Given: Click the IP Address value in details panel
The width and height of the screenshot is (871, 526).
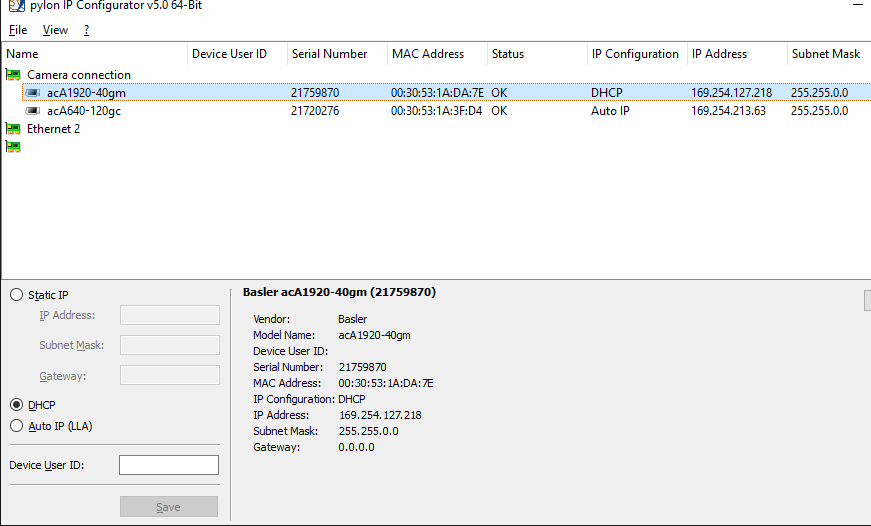Looking at the screenshot, I should 381,415.
